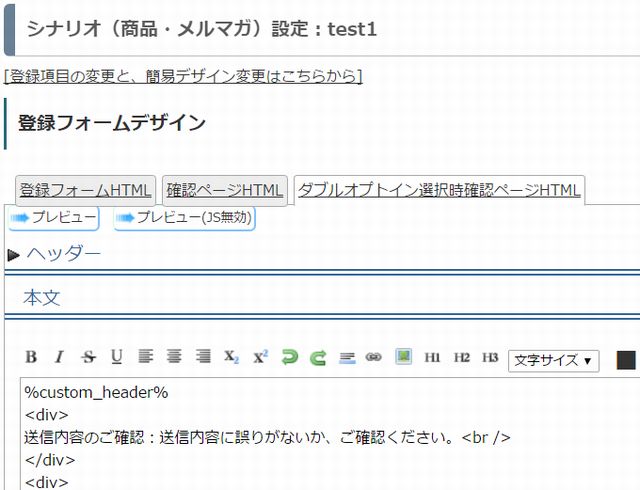This screenshot has height=490, width=640.
Task: Select ダブルオプトイン選択時確認ページHTML tab
Action: (439, 190)
